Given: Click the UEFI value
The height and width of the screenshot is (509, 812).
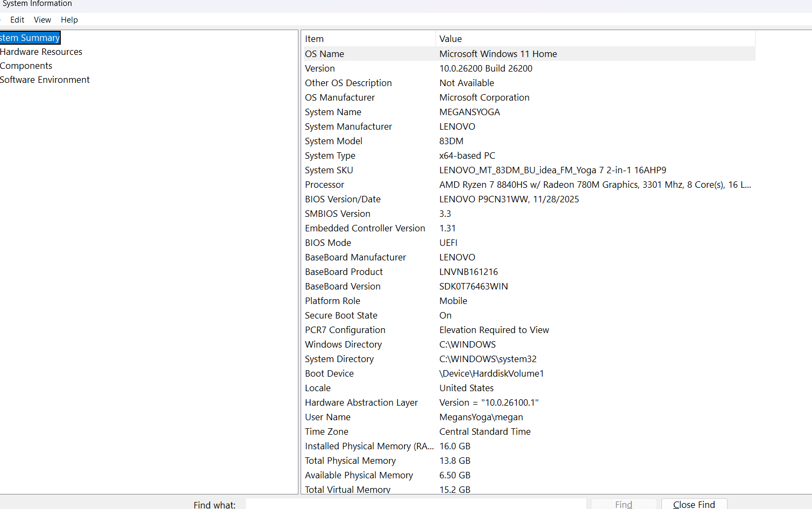Looking at the screenshot, I should coord(448,243).
